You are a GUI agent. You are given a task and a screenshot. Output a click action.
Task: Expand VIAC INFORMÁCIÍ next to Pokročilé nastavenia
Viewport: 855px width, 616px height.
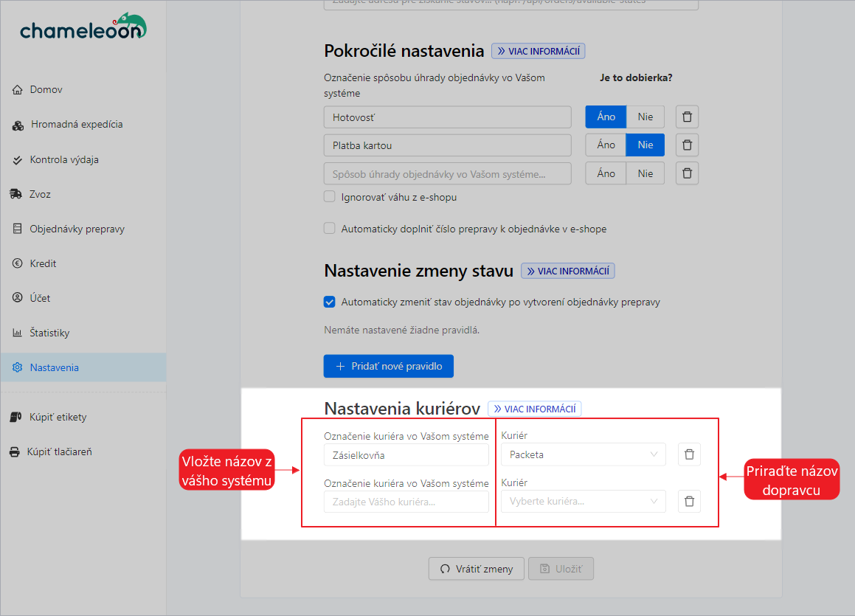click(x=538, y=51)
